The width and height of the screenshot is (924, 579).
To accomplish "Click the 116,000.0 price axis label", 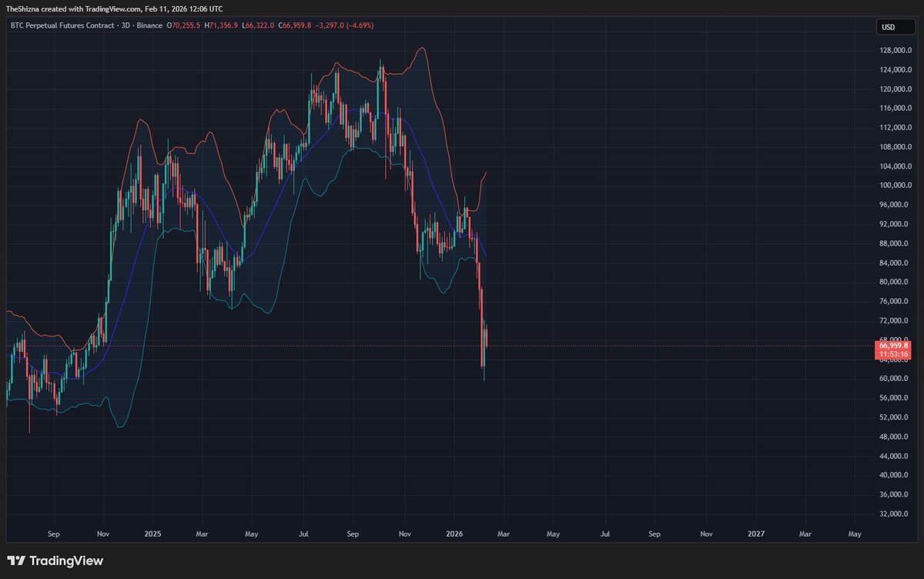I will click(896, 109).
